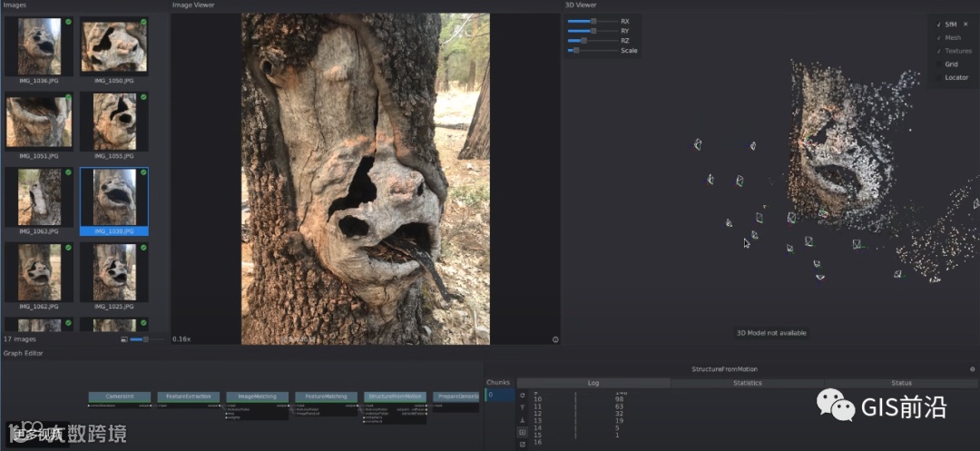Click the 0.16x zoom label
The height and width of the screenshot is (451, 980).
click(181, 339)
